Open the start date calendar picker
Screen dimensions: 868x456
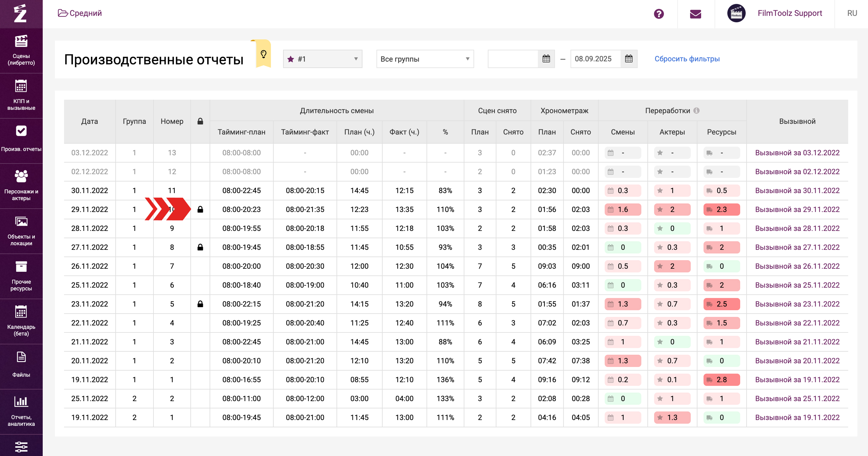pyautogui.click(x=546, y=59)
